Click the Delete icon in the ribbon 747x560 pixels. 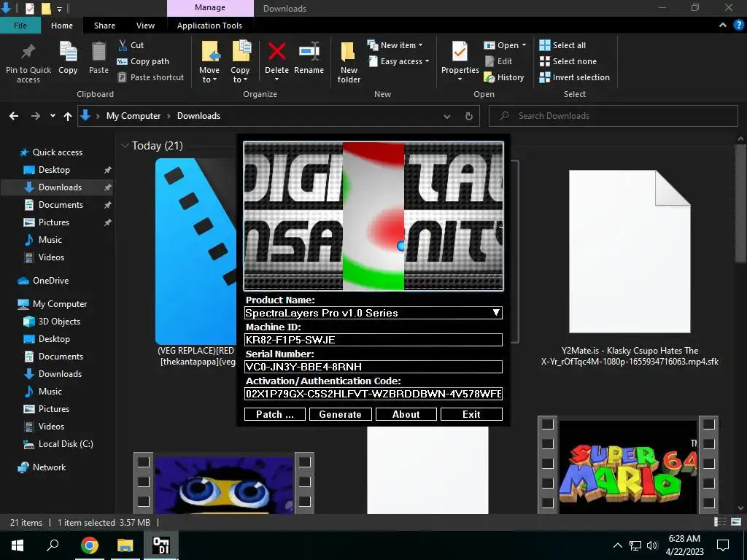pos(276,52)
